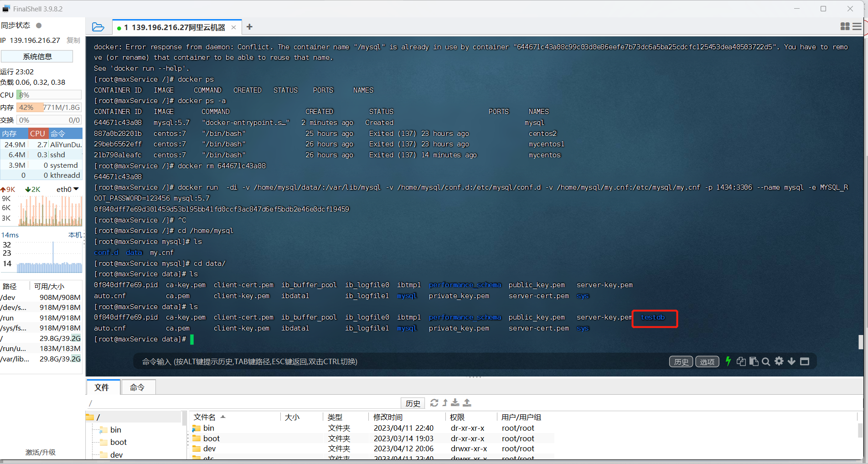Sort files by 文件名 column
Viewport: 868px width, 464px height.
click(234, 417)
